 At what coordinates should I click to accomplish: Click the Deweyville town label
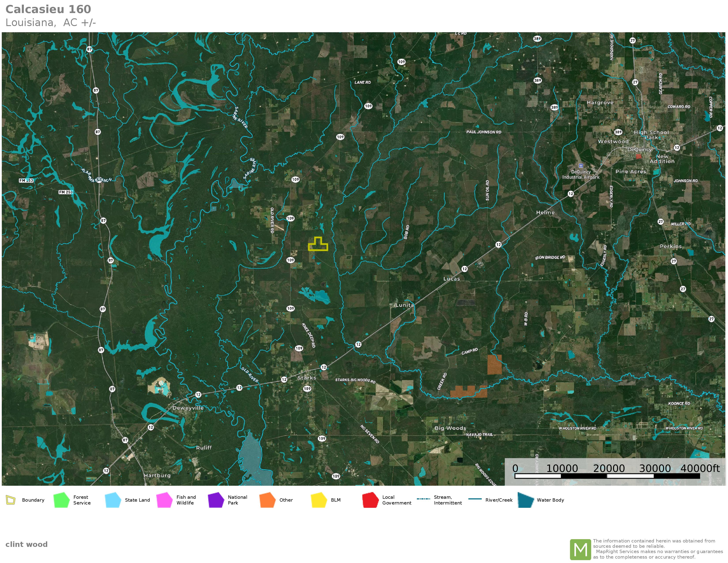pyautogui.click(x=188, y=408)
